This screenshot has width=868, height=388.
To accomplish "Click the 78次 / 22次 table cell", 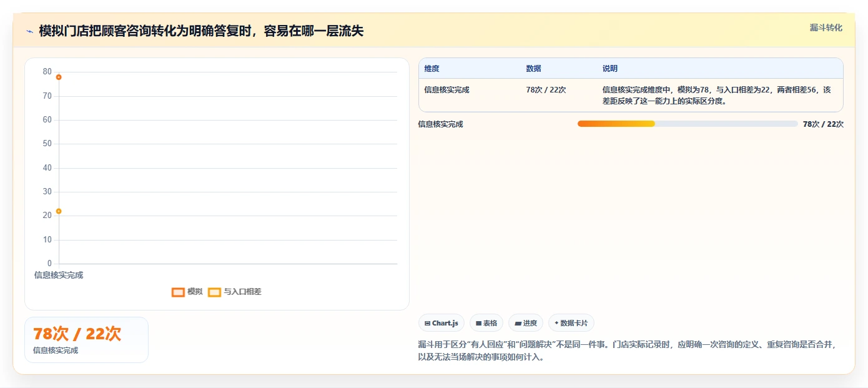I will (546, 90).
